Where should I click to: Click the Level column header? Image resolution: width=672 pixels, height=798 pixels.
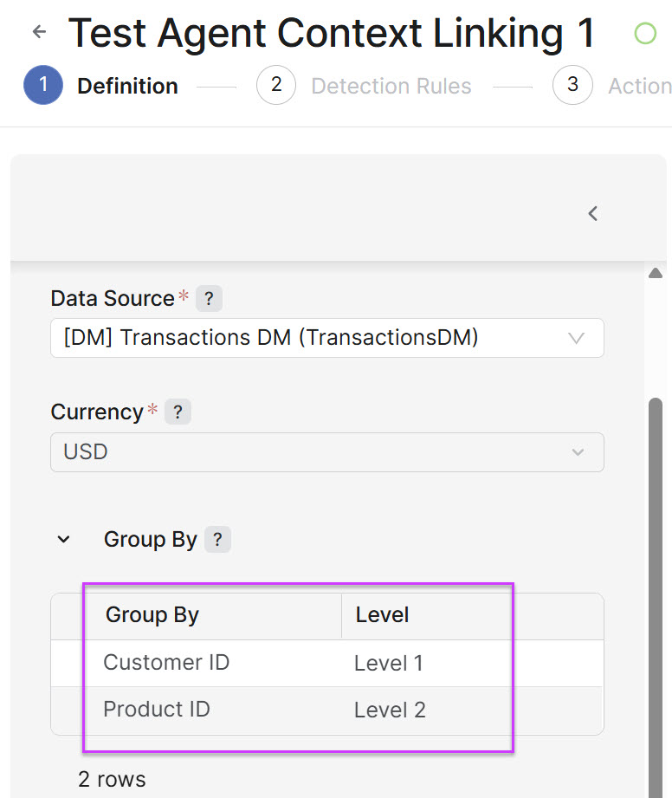coord(382,615)
